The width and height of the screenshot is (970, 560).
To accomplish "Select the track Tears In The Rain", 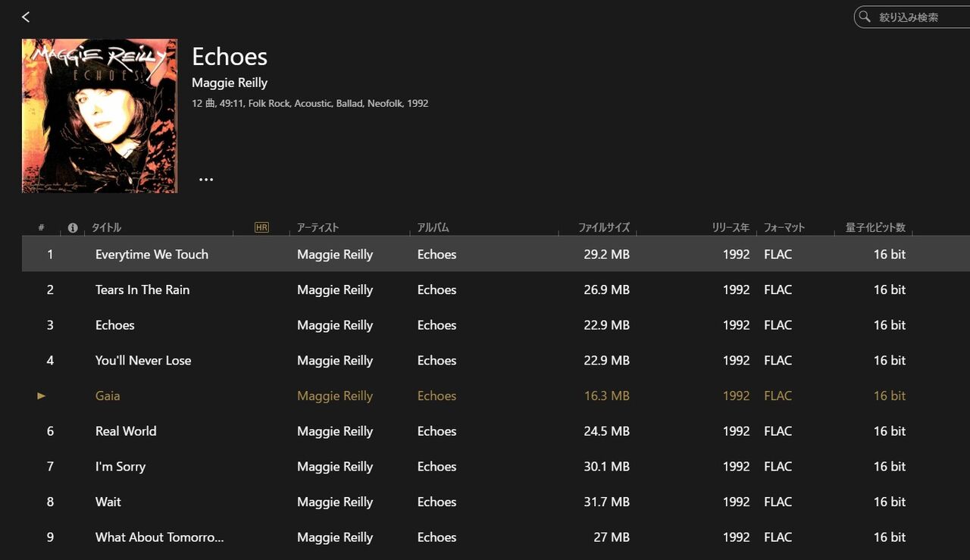I will [x=142, y=289].
